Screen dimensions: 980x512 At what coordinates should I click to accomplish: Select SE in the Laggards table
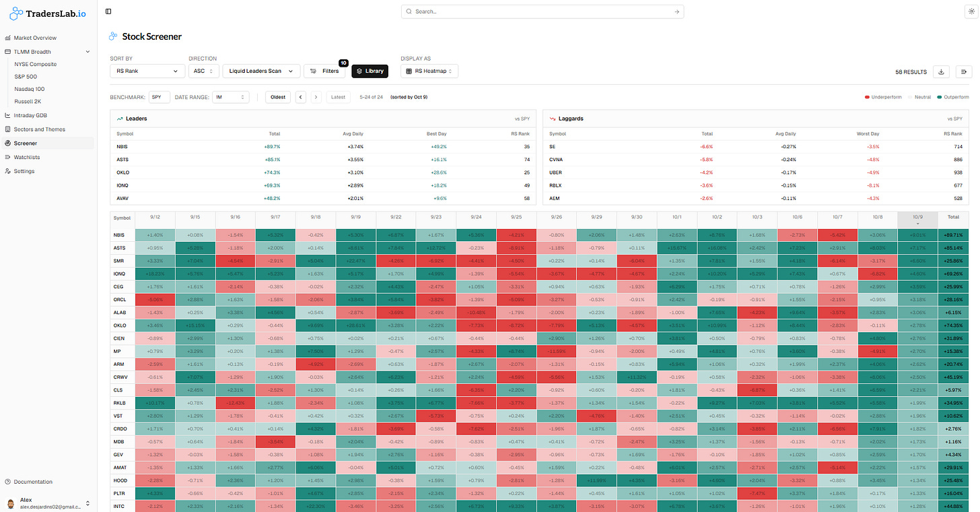pyautogui.click(x=552, y=146)
